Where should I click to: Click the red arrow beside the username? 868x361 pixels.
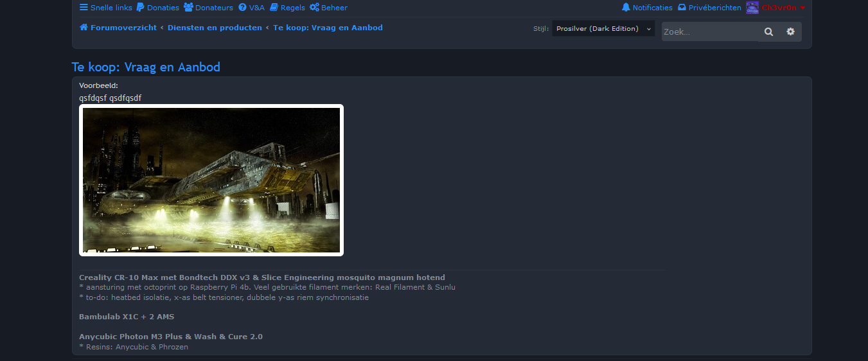[x=802, y=8]
